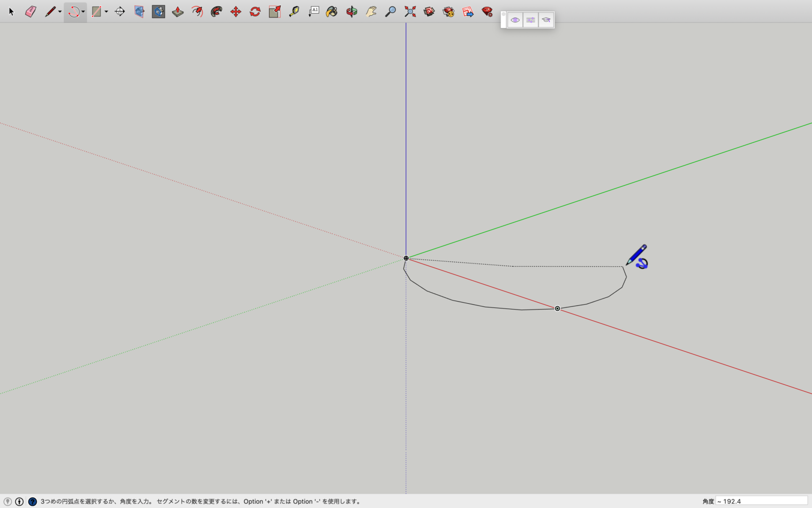Viewport: 812px width, 508px height.
Task: Expand the Rectangle shape tool dropdown arrow
Action: tap(106, 12)
